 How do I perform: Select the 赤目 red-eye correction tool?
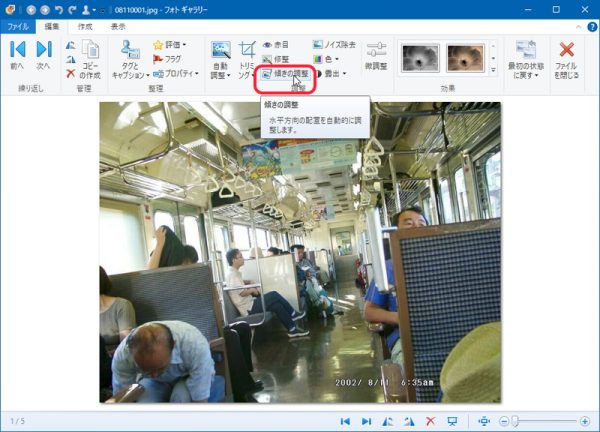coord(275,45)
